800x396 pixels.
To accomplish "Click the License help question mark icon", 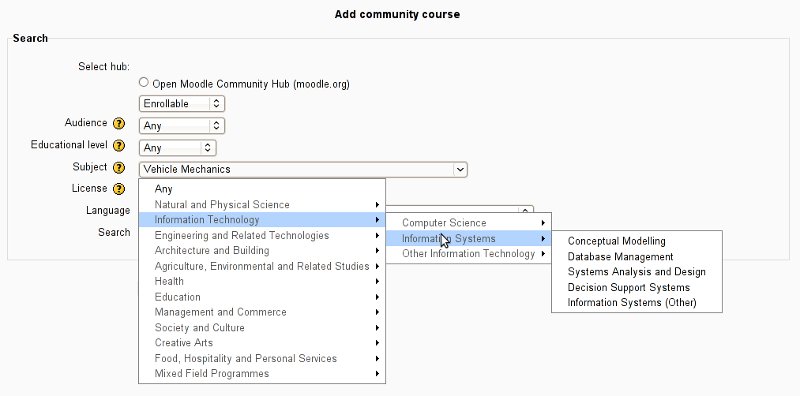I will (119, 189).
